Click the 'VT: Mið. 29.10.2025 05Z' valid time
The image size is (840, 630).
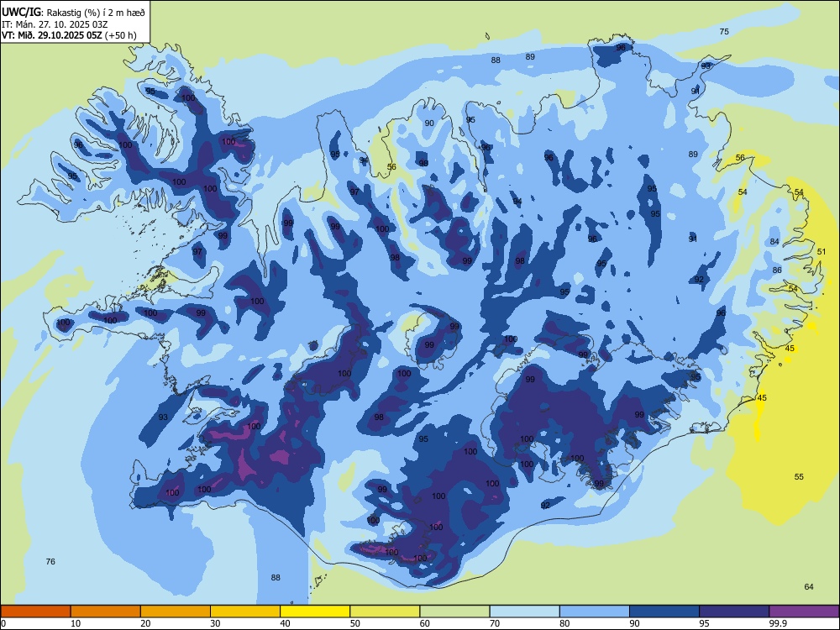tap(52, 35)
